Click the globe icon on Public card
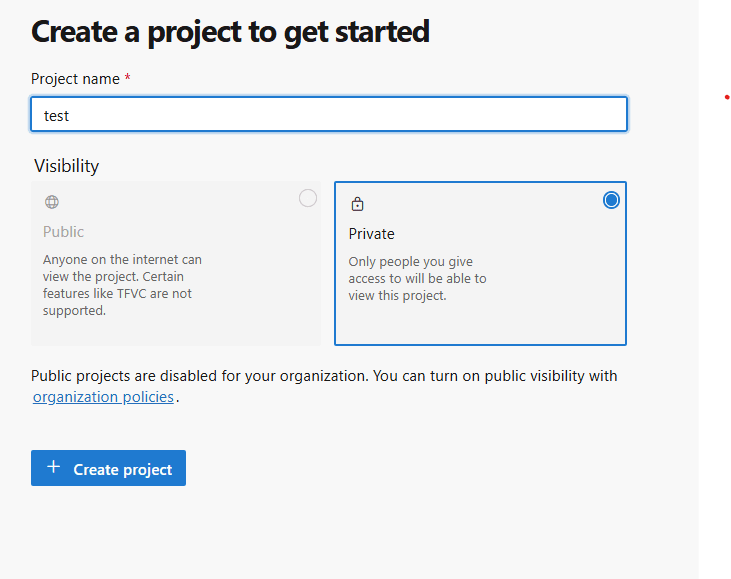 [x=52, y=202]
